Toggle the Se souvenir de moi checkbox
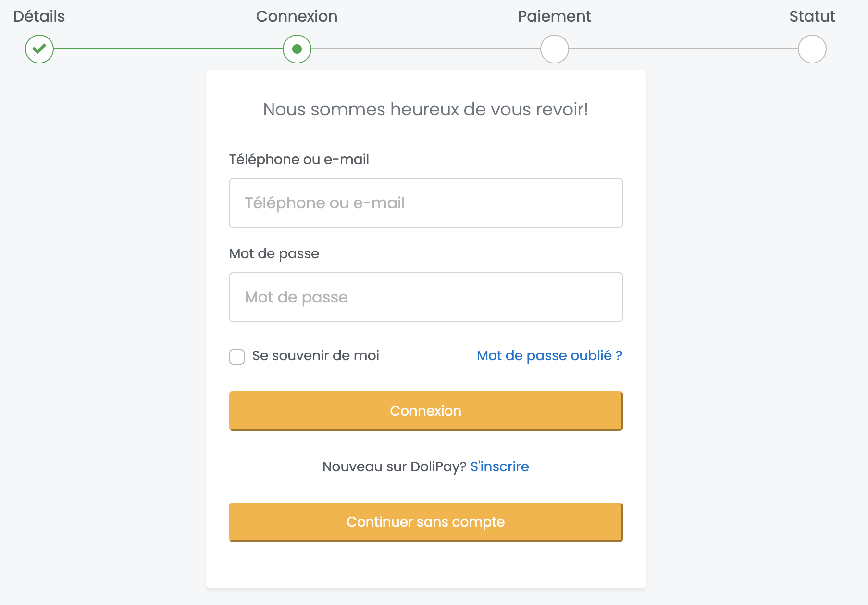 point(237,357)
